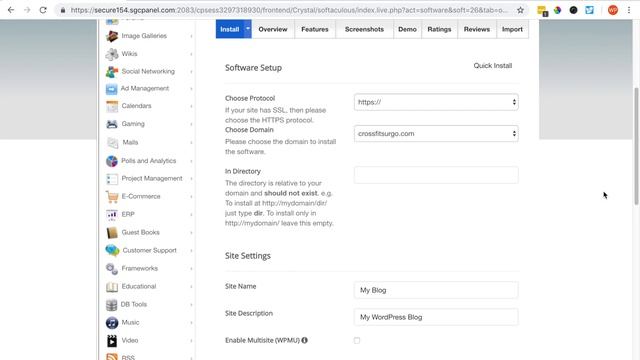Switch to the Overview tab
This screenshot has height=360, width=640.
(273, 29)
